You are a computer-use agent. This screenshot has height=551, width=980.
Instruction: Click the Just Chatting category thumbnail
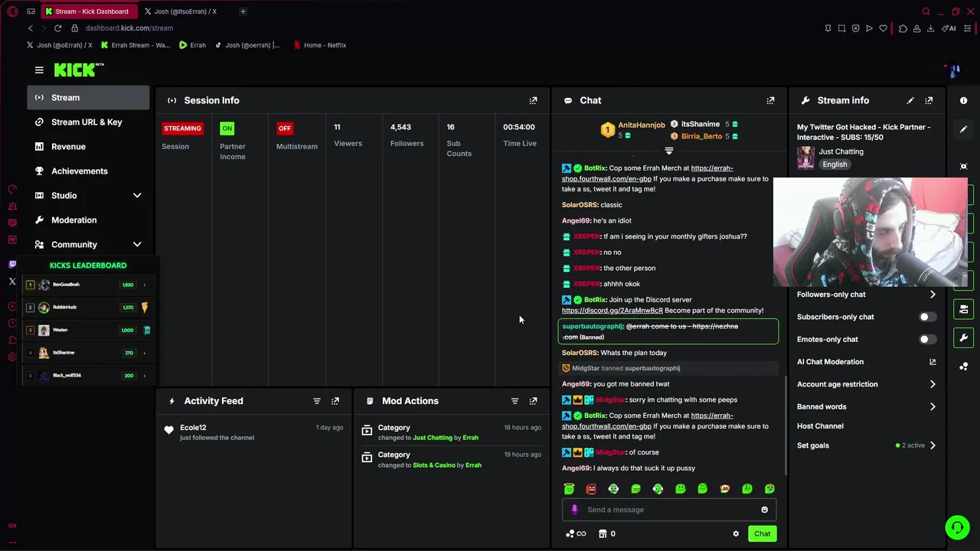tap(805, 157)
